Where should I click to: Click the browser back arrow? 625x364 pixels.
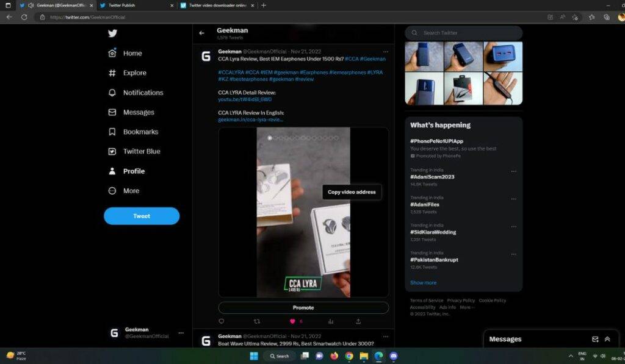coord(9,17)
